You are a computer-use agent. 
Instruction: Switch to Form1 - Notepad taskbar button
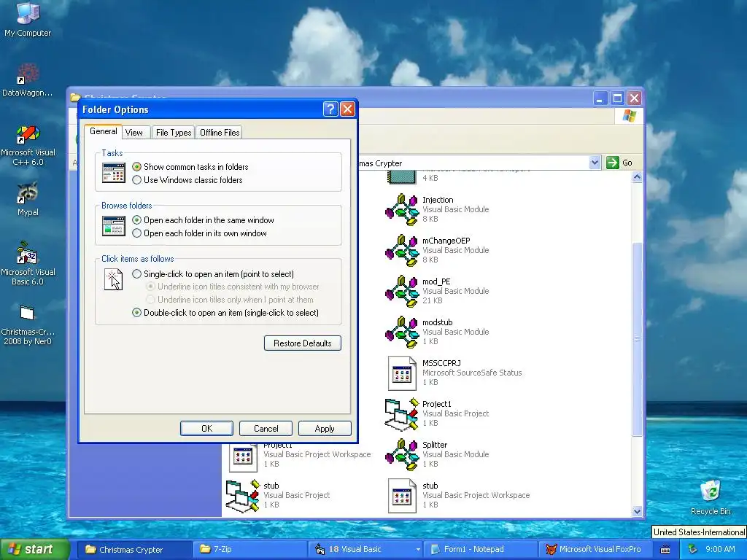[x=481, y=550]
